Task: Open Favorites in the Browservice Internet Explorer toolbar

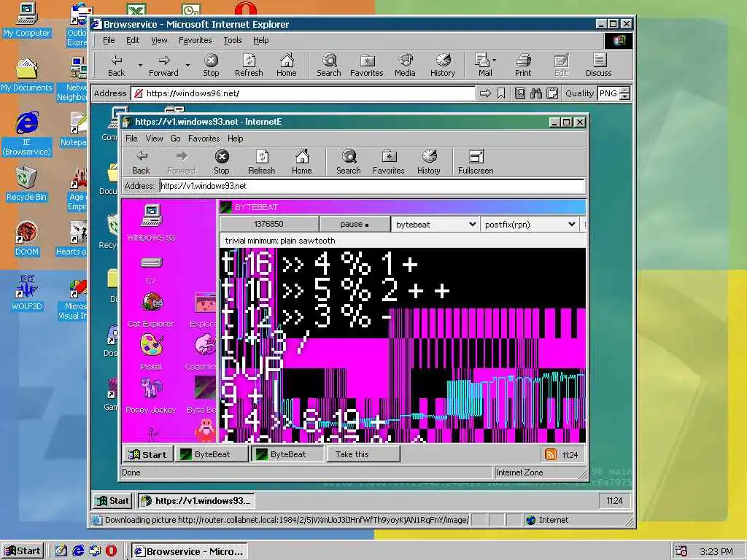Action: 367,65
